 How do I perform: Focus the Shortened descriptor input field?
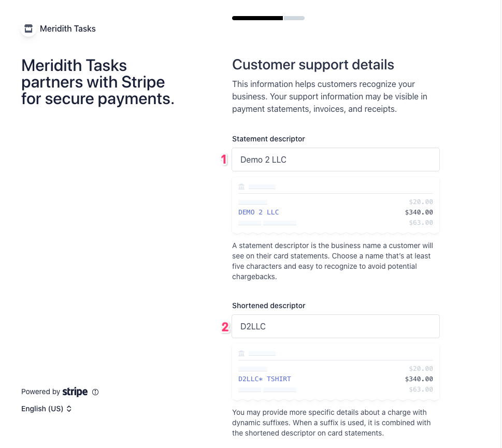(335, 326)
